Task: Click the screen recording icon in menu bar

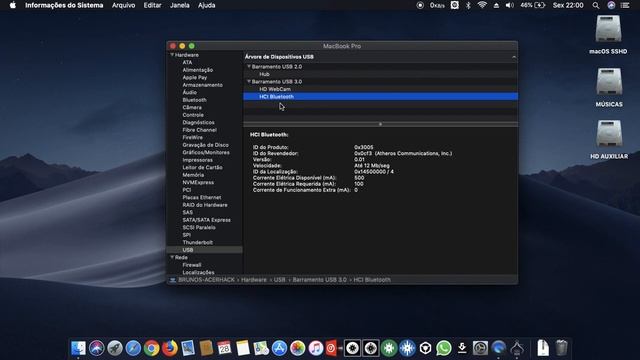Action: click(420, 5)
